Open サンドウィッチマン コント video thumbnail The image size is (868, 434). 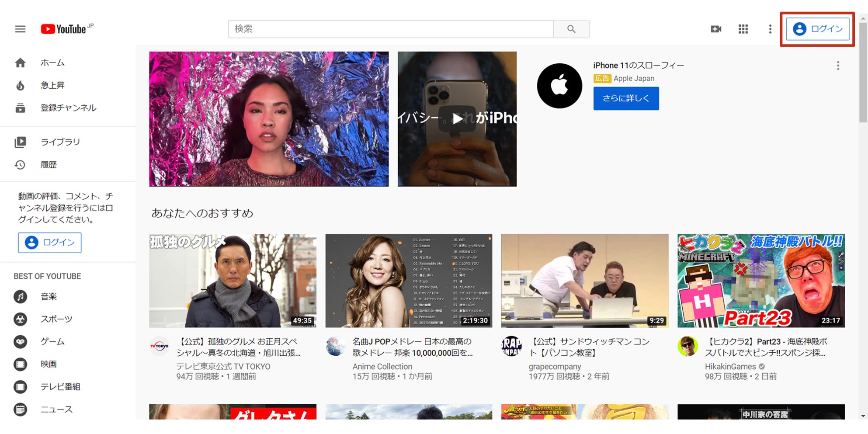[x=585, y=281]
